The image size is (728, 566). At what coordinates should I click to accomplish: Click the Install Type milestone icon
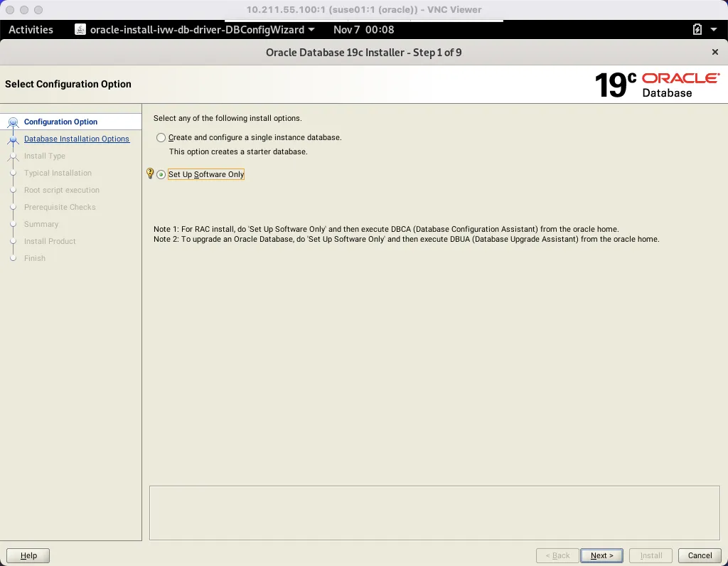[14, 156]
